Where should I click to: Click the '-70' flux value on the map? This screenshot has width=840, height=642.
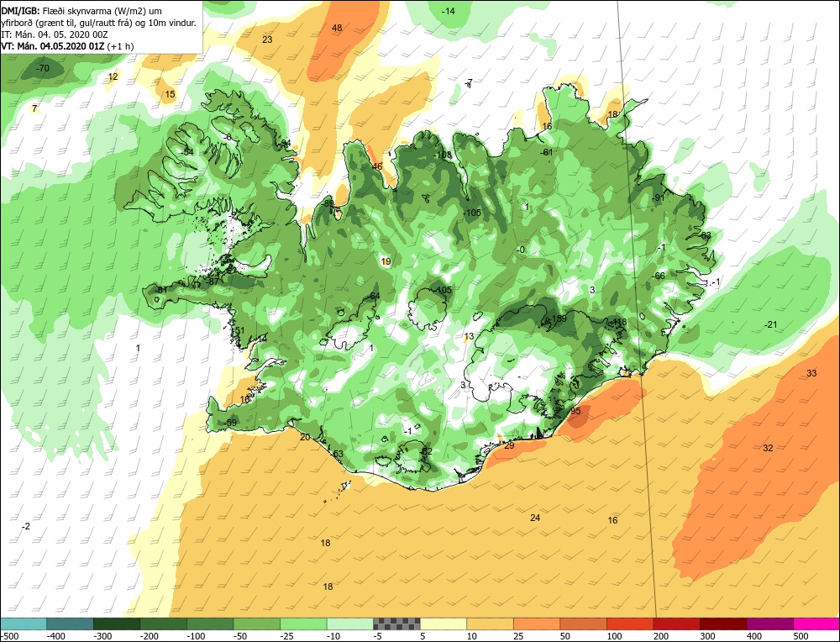click(42, 68)
